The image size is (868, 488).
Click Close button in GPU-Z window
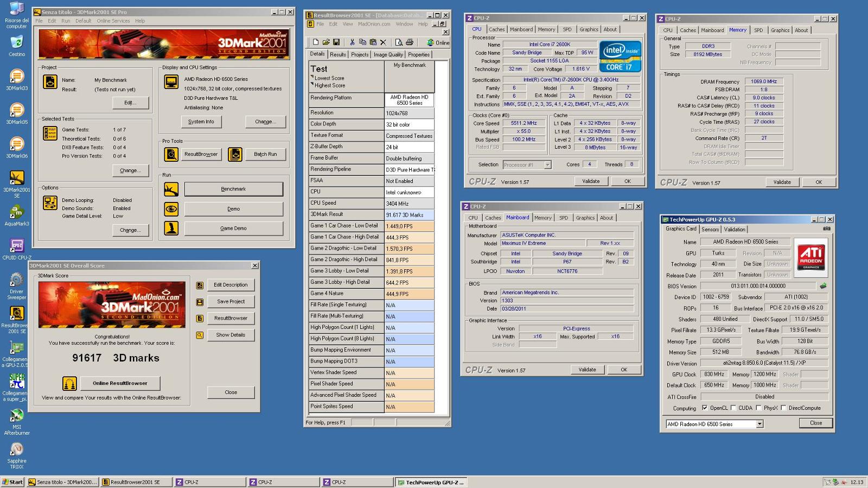[x=816, y=423]
